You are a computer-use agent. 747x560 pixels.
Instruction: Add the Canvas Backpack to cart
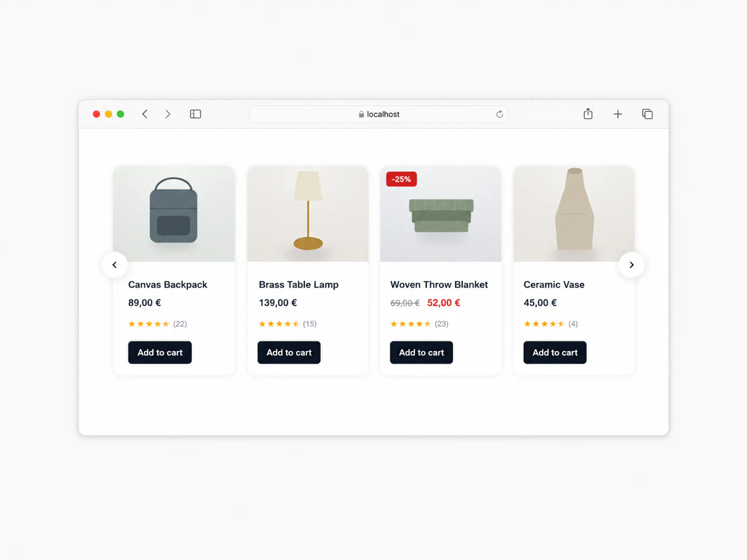coord(160,352)
